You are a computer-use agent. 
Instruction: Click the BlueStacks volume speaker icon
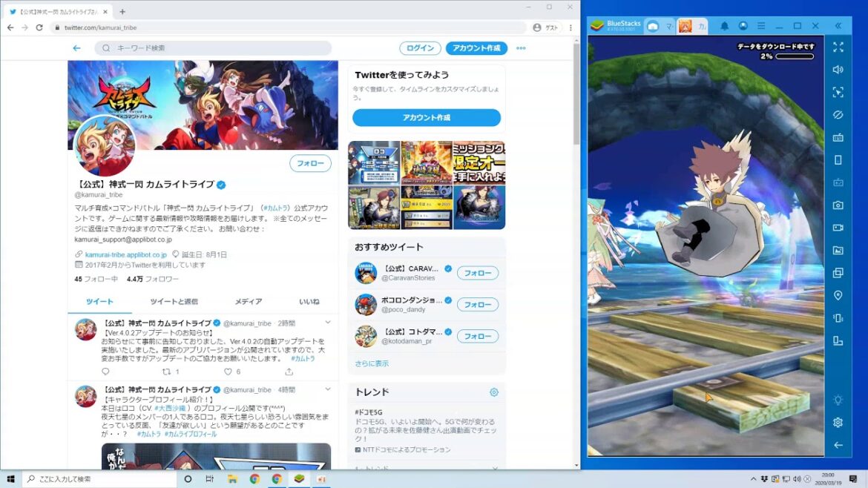838,70
